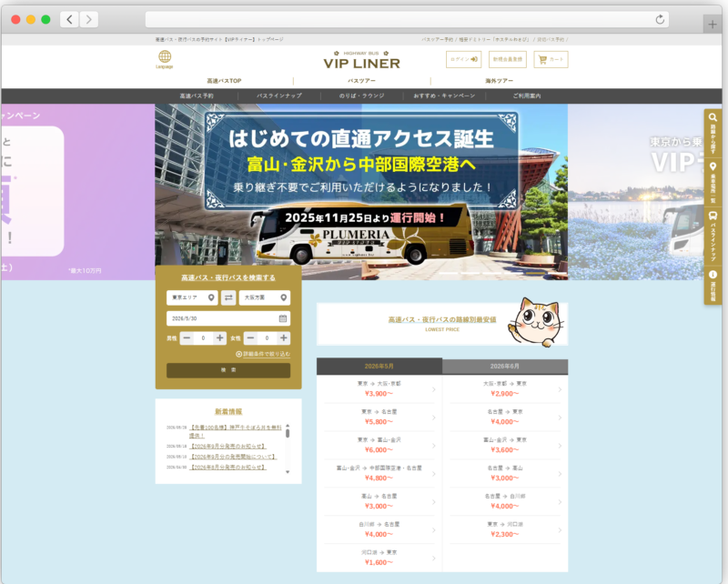Open 新規会員登録 member registration
The height and width of the screenshot is (584, 728).
coord(508,59)
